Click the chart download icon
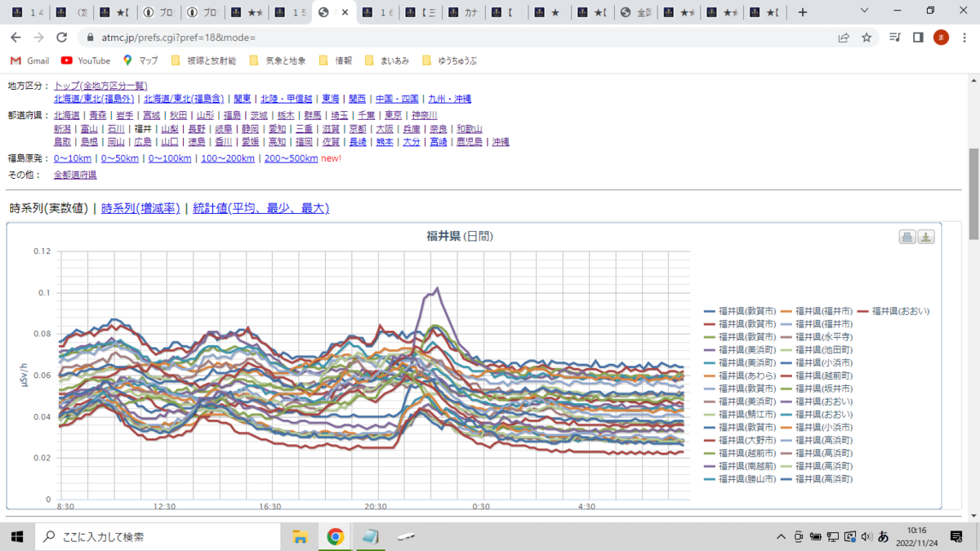 tap(926, 237)
